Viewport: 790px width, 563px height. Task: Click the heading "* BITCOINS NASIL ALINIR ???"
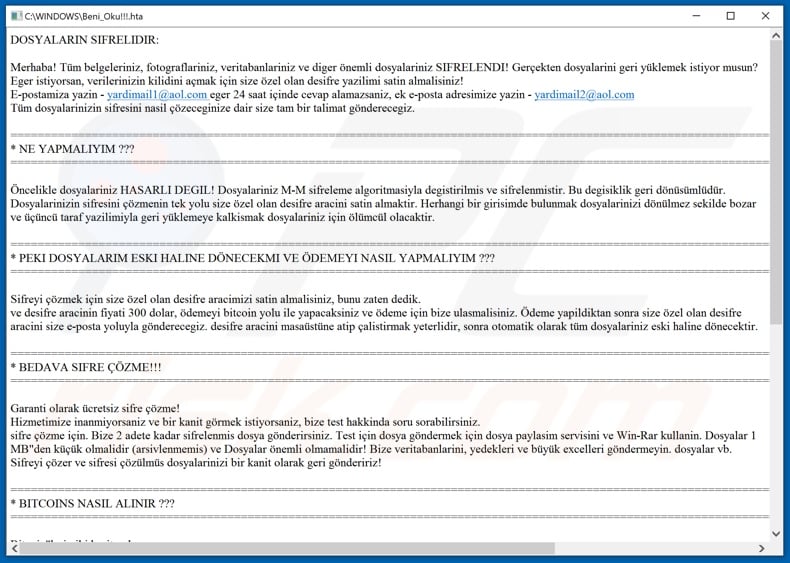click(93, 504)
